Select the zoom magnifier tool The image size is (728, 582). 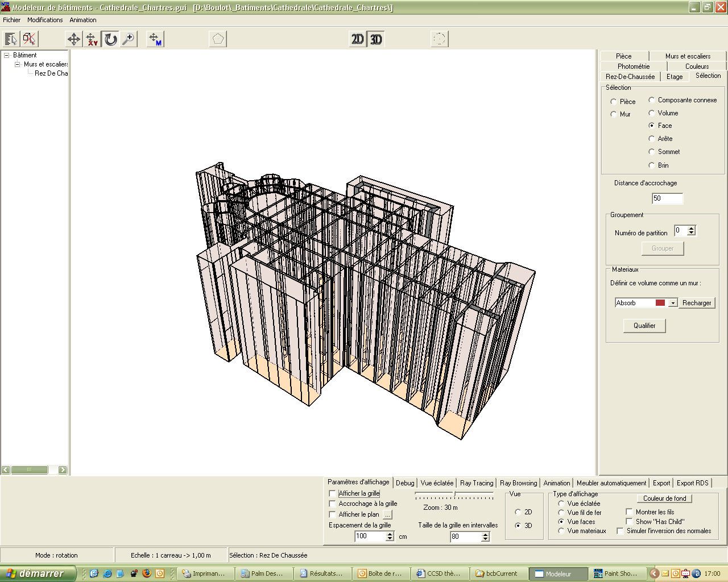(x=129, y=39)
